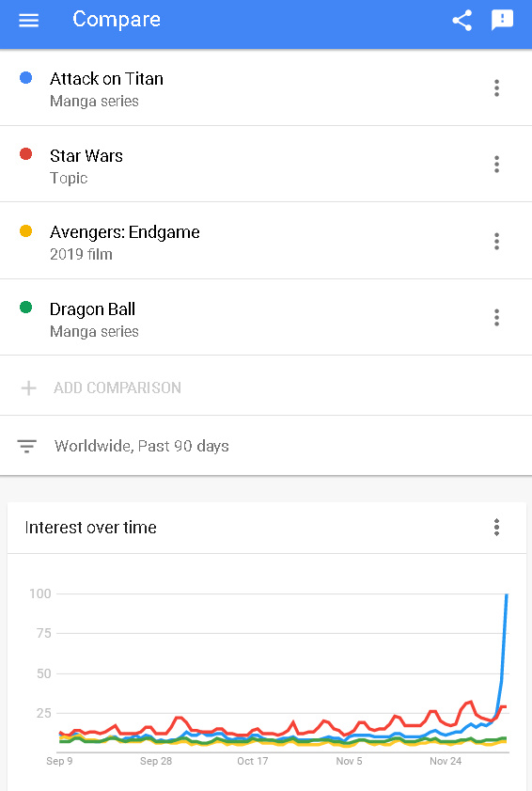Click the blue Attack on Titan color dot
The height and width of the screenshot is (791, 532).
pyautogui.click(x=25, y=78)
